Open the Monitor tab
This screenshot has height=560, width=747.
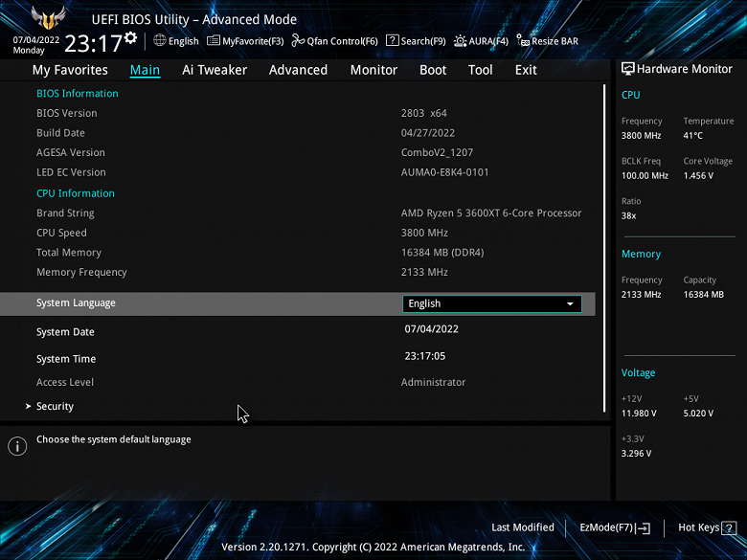373,70
